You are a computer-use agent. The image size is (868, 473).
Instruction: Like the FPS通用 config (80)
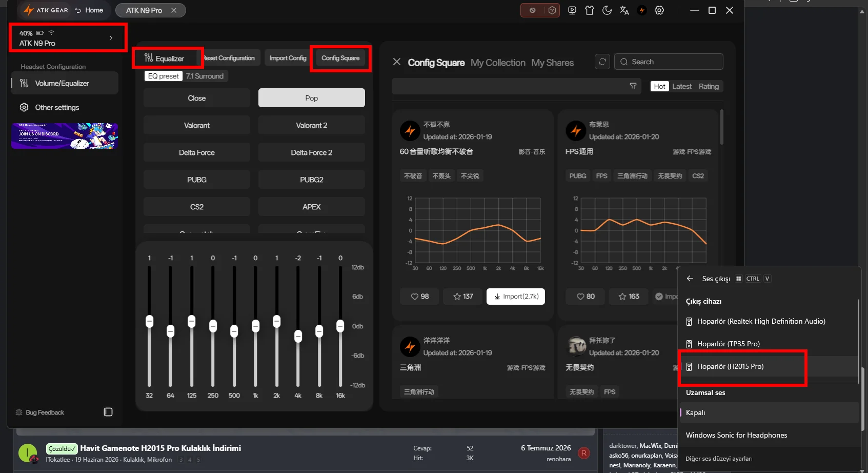[586, 297]
